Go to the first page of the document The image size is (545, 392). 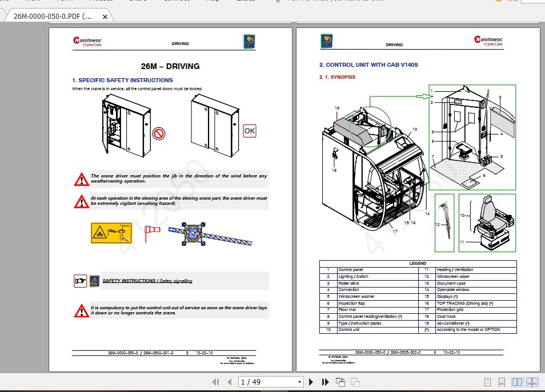coord(216,381)
